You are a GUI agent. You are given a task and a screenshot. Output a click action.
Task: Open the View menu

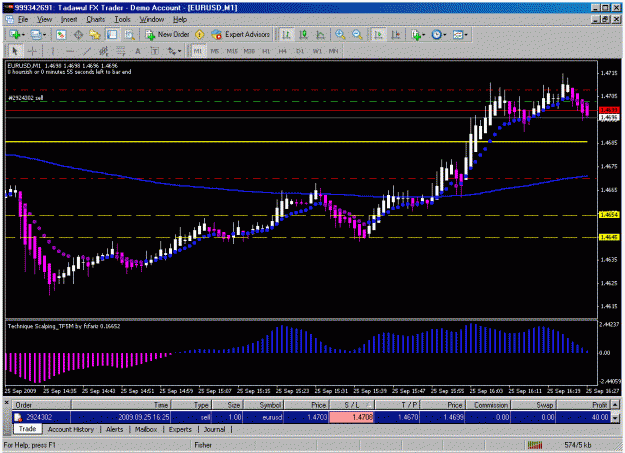(x=44, y=20)
